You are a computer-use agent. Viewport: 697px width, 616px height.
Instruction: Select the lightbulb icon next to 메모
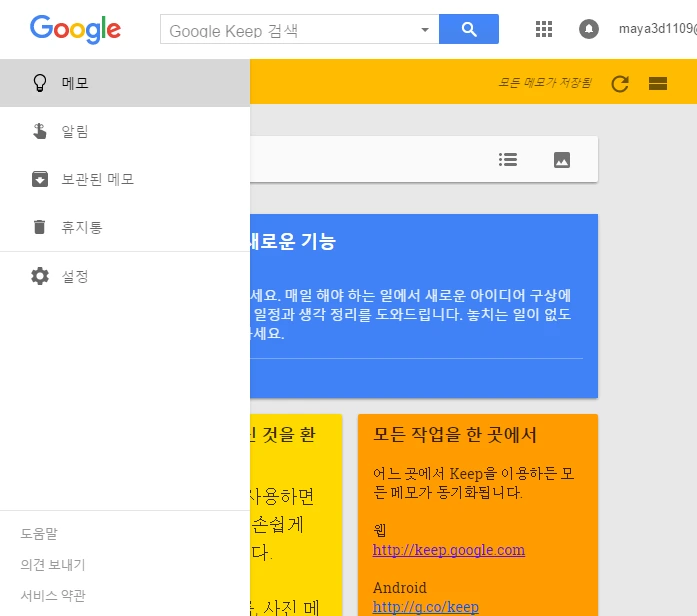[x=40, y=83]
